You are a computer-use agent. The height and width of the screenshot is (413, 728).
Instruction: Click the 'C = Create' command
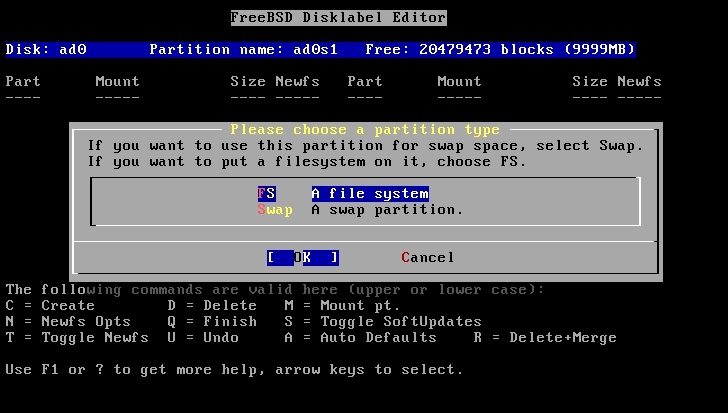[50, 306]
